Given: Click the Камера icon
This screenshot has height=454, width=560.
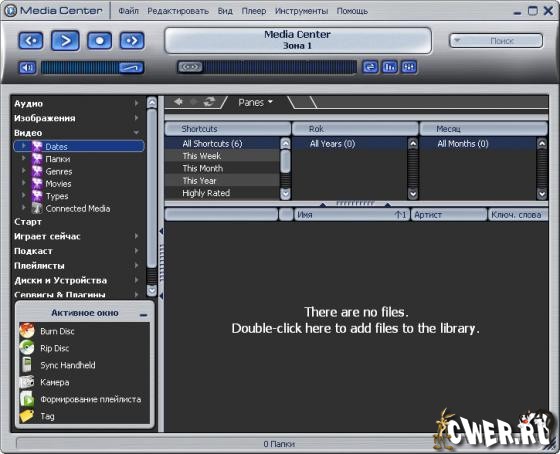Looking at the screenshot, I should pos(27,382).
